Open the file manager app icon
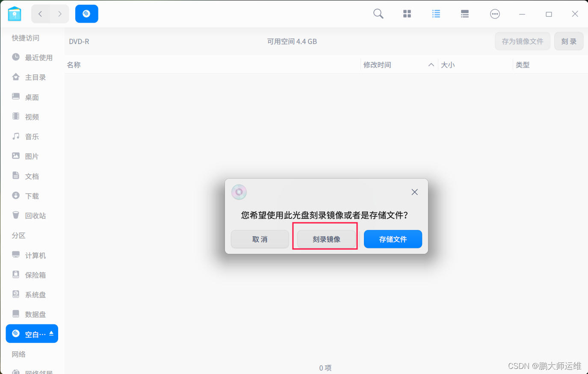The height and width of the screenshot is (374, 588). [x=15, y=13]
